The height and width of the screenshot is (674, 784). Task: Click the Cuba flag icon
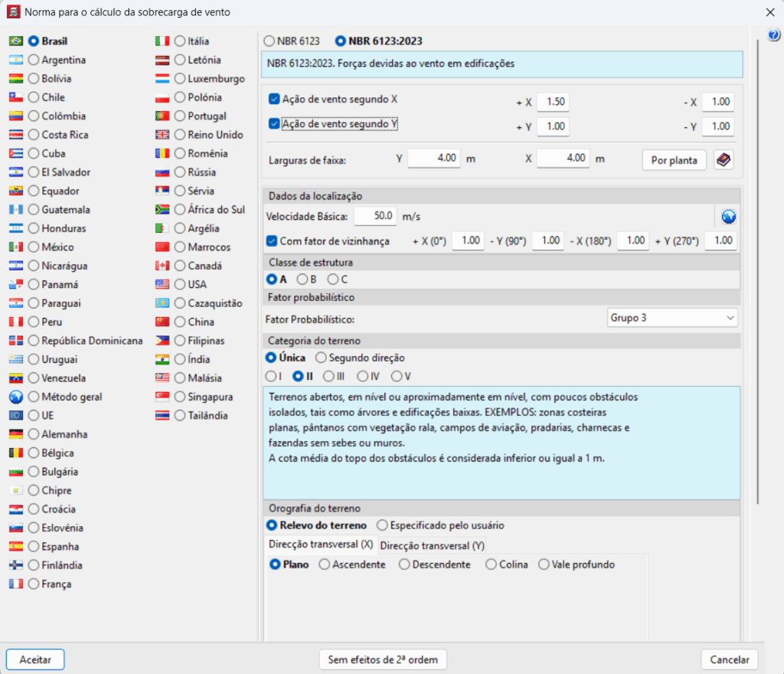tap(16, 153)
